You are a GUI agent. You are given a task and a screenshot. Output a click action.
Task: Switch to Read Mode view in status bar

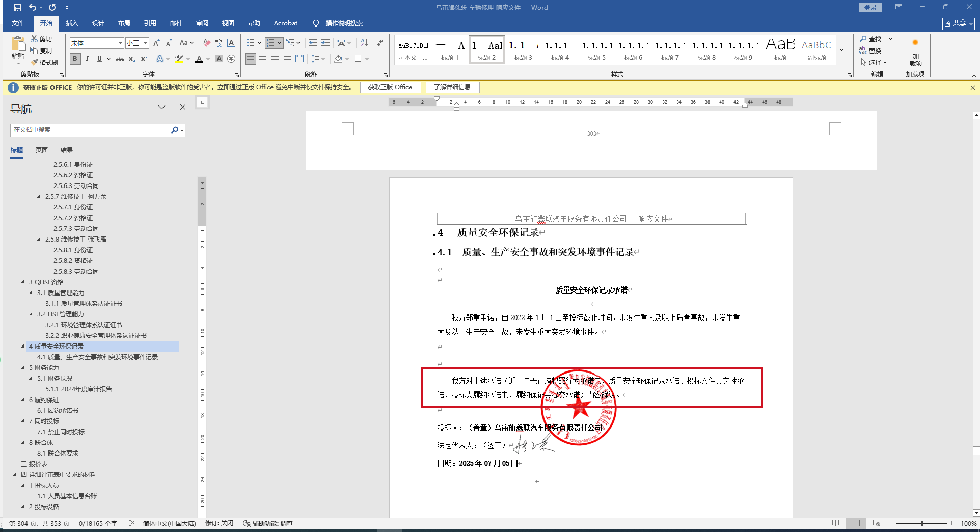[836, 523]
